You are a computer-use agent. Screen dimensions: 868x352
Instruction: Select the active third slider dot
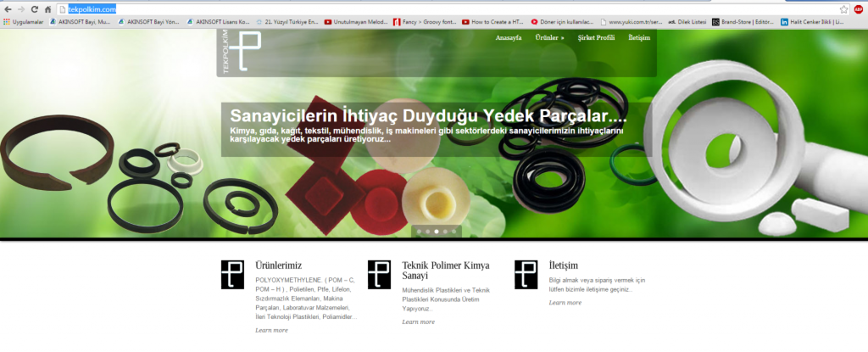(x=437, y=232)
